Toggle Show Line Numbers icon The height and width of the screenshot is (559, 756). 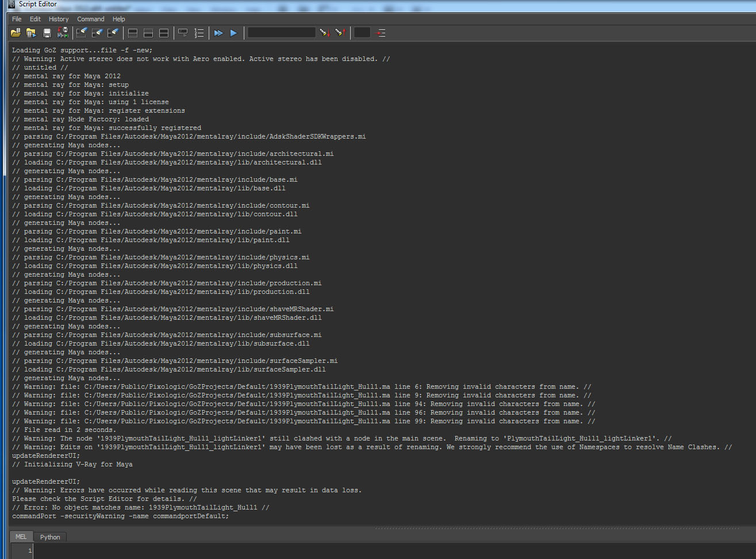(x=199, y=33)
